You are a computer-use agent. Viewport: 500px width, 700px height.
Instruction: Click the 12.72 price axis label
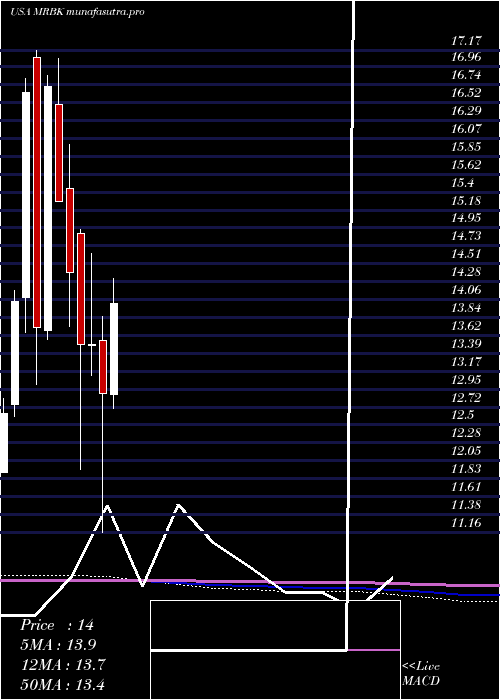(x=466, y=397)
